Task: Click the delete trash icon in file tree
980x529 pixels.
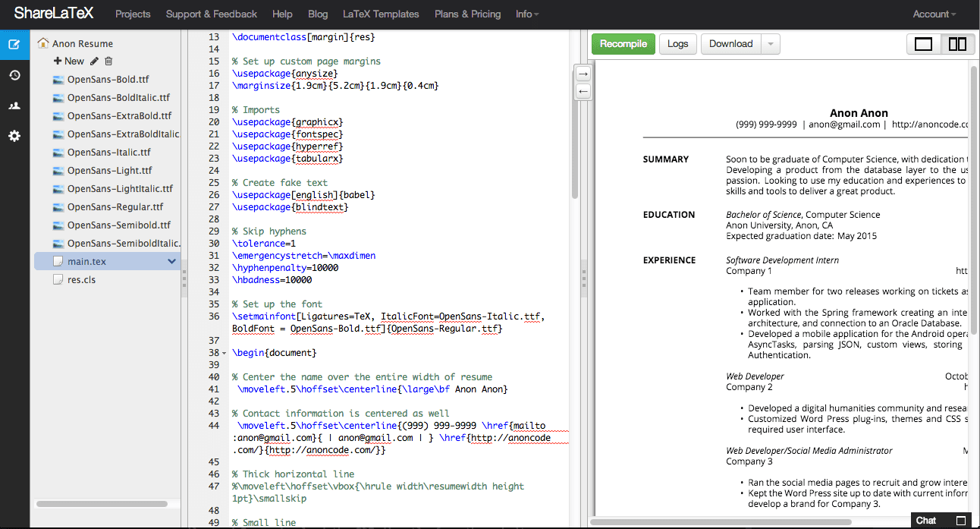Action: click(x=108, y=61)
